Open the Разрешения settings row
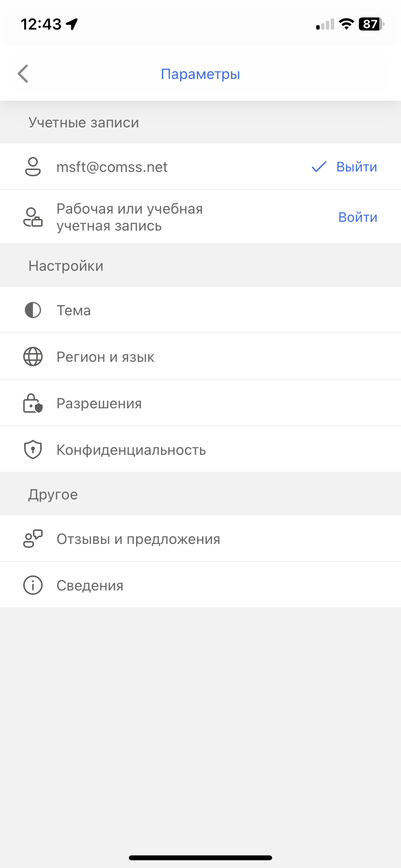Viewport: 401px width, 868px height. coord(99,403)
